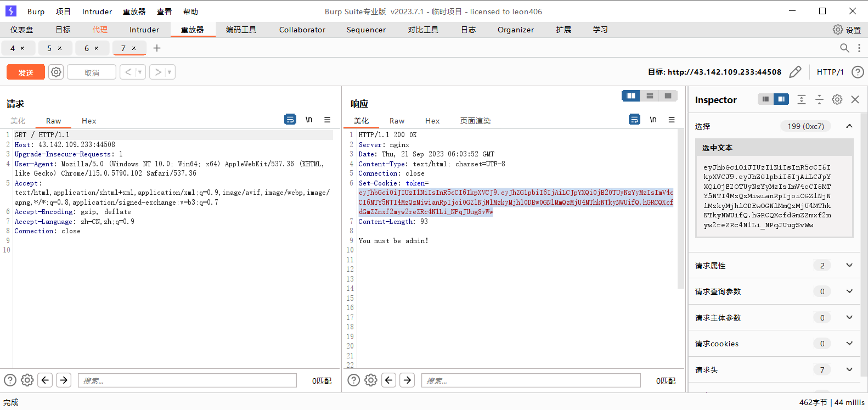Click the response vertical scrollbar
This screenshot has height=410, width=868.
pos(681,209)
